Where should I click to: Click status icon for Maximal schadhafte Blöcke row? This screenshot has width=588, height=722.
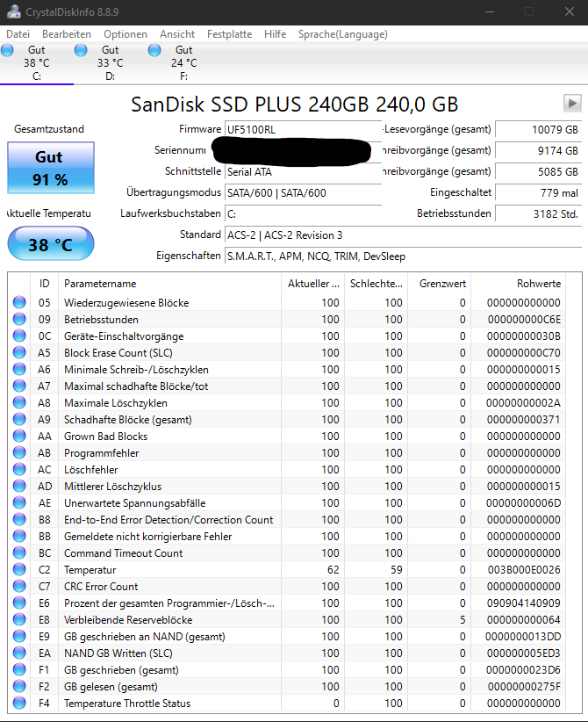pos(19,386)
